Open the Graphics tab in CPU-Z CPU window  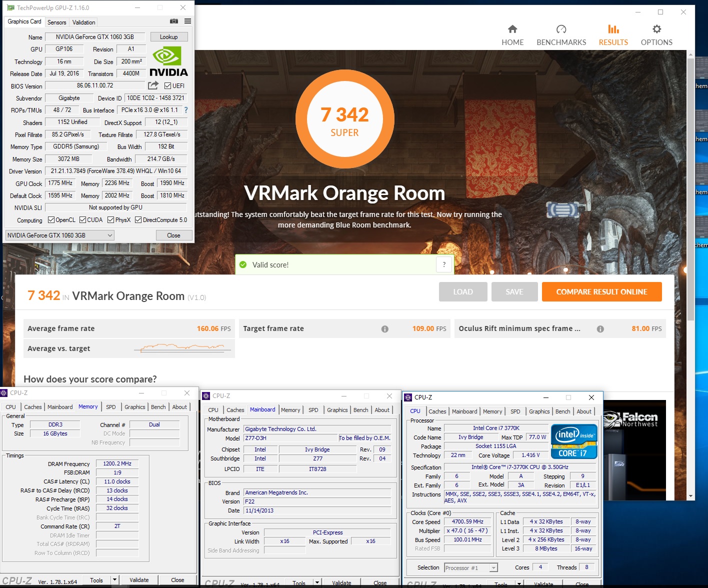539,411
